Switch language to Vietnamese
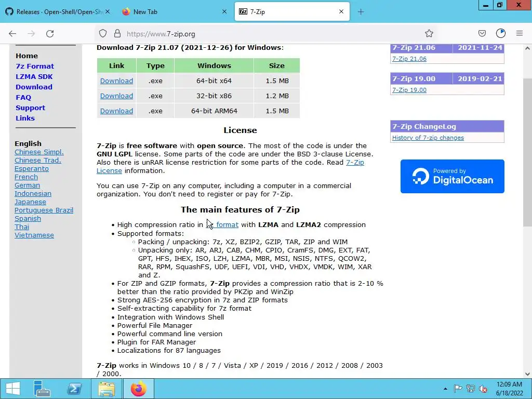This screenshot has width=532, height=399. tap(34, 235)
